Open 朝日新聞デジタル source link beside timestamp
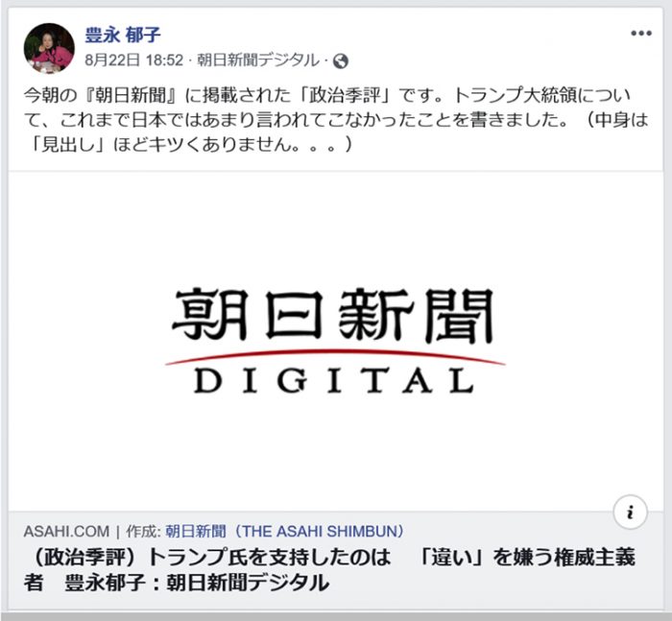 258,60
